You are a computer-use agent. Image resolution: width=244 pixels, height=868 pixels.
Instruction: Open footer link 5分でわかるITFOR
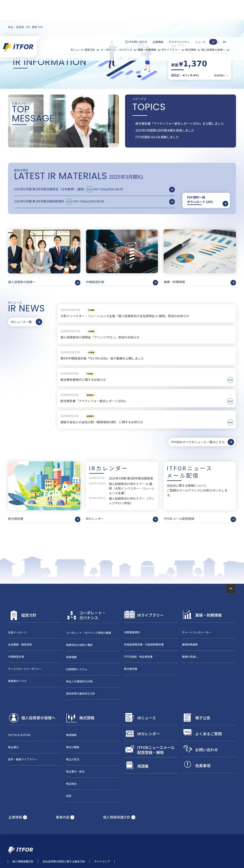(x=19, y=735)
